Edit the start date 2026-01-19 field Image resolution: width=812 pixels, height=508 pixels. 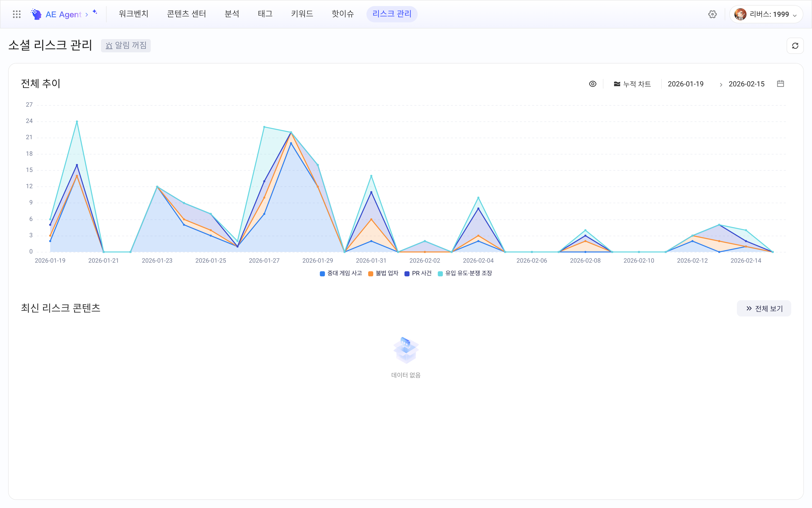click(x=685, y=84)
